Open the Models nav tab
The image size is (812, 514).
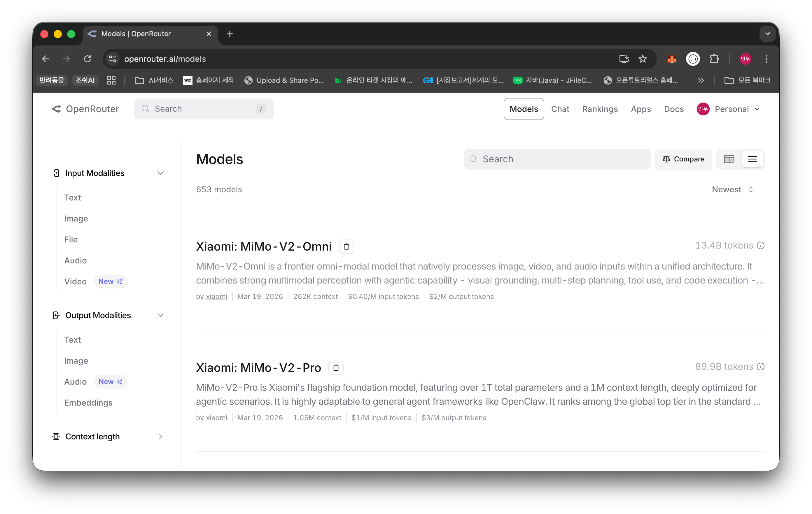[x=524, y=109]
